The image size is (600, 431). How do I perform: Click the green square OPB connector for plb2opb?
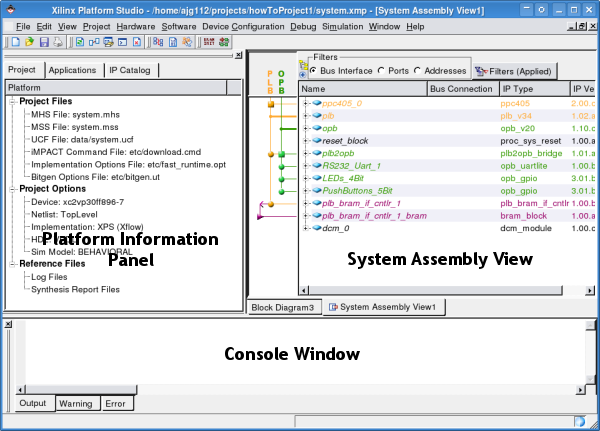tap(282, 154)
